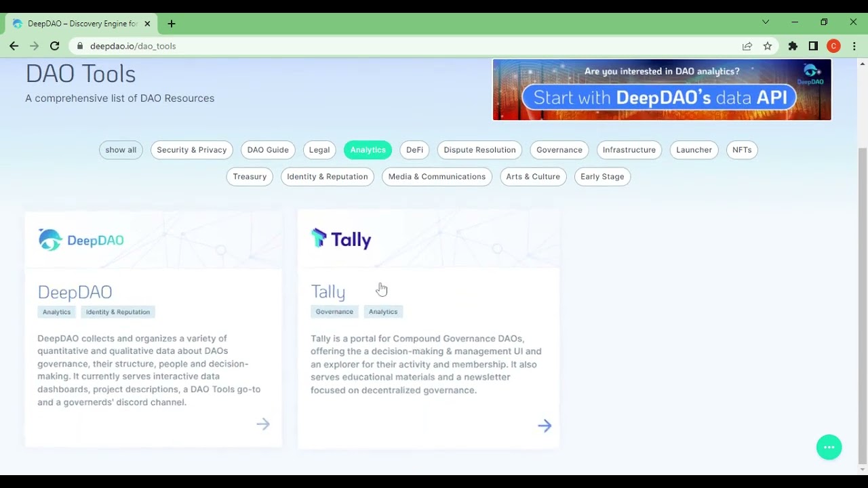Select the 'show all' filter
Screen dimensions: 868x488
coord(121,150)
